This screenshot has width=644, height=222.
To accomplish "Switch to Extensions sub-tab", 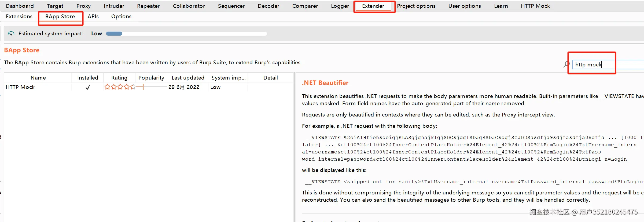I will tap(19, 16).
